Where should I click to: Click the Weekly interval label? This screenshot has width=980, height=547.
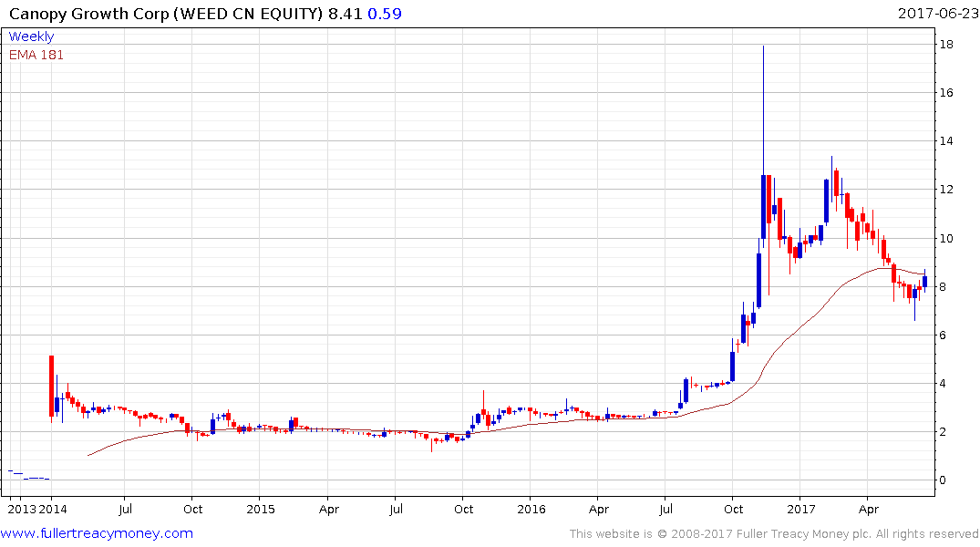point(31,36)
